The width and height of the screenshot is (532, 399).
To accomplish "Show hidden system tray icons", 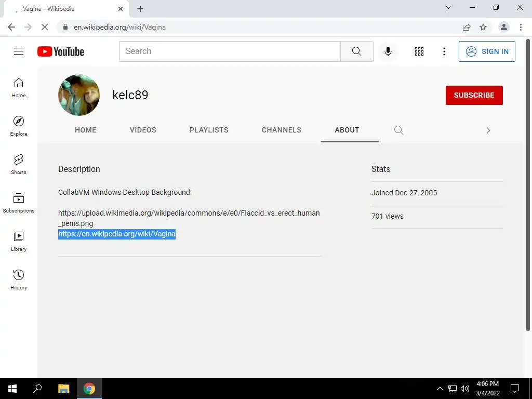I will (x=440, y=389).
